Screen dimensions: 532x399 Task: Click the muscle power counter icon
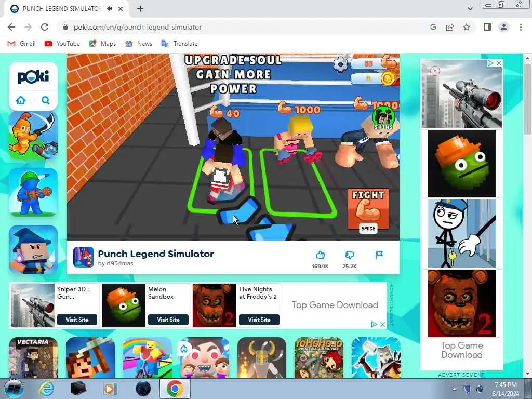389,62
